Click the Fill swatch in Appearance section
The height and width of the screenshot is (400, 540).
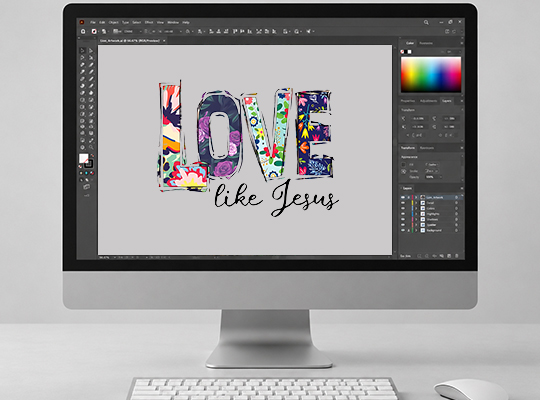pos(404,165)
